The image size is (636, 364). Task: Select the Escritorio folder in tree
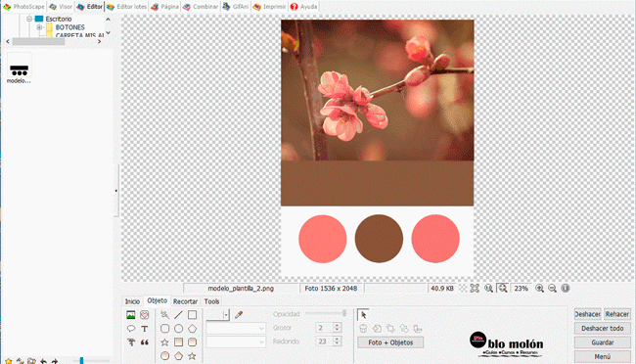coord(59,19)
